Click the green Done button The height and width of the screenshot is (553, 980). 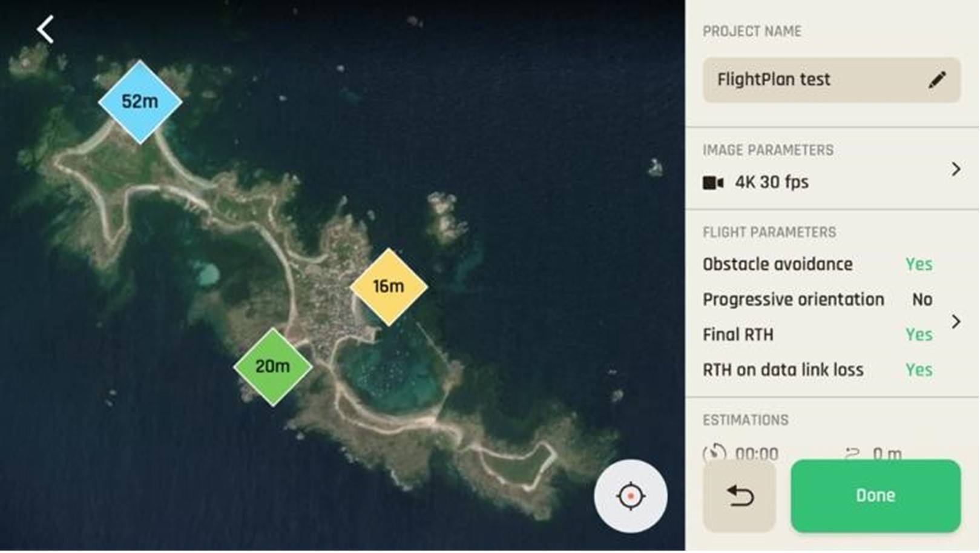tap(875, 496)
